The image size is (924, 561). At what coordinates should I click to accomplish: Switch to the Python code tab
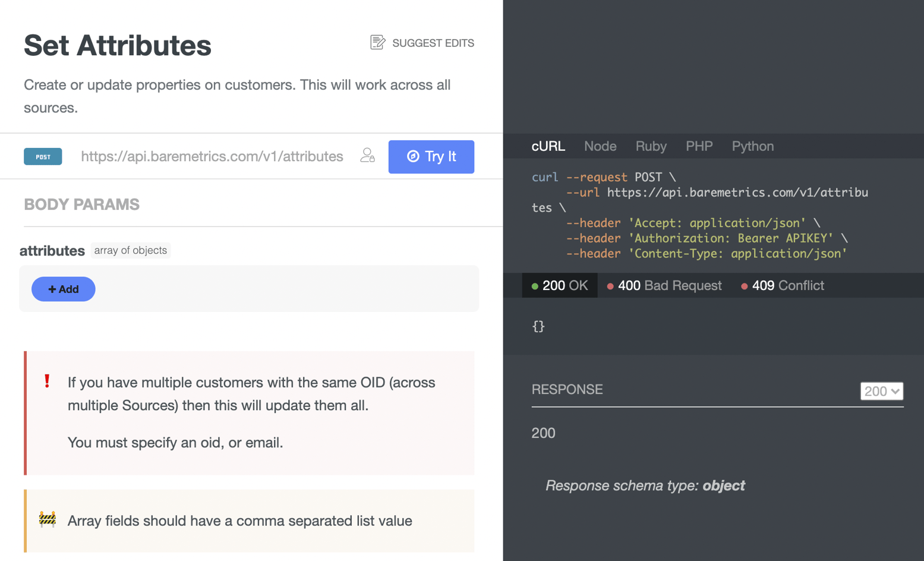click(x=752, y=146)
